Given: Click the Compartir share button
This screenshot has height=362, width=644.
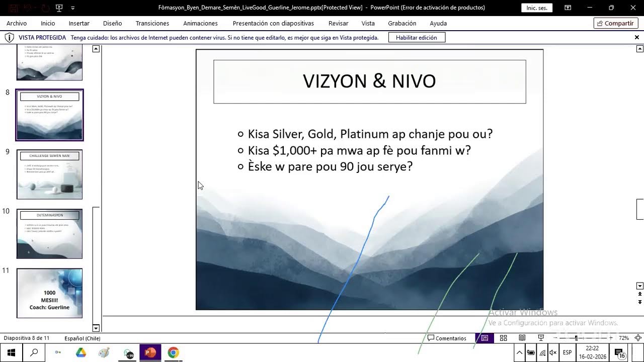Looking at the screenshot, I should coord(616,23).
